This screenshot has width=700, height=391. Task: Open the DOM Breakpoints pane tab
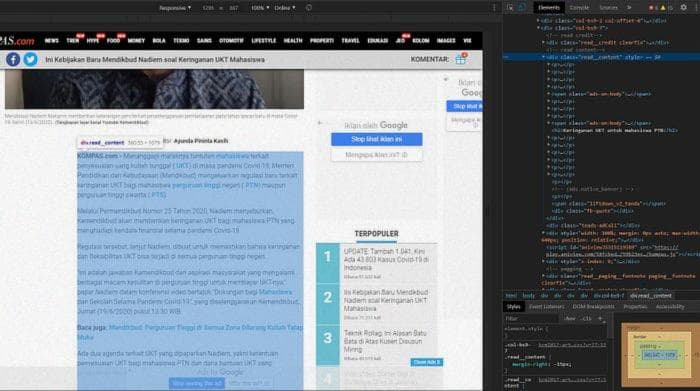tap(593, 307)
